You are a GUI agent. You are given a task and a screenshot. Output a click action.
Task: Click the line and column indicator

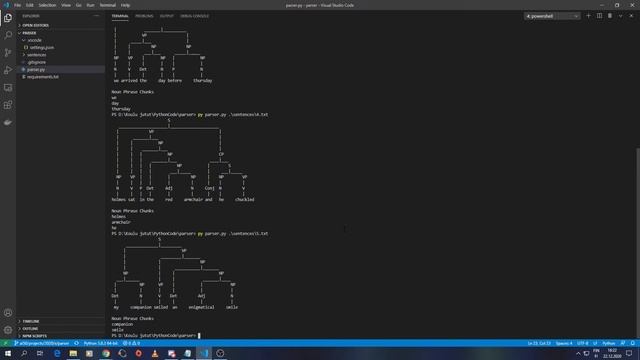pyautogui.click(x=539, y=343)
